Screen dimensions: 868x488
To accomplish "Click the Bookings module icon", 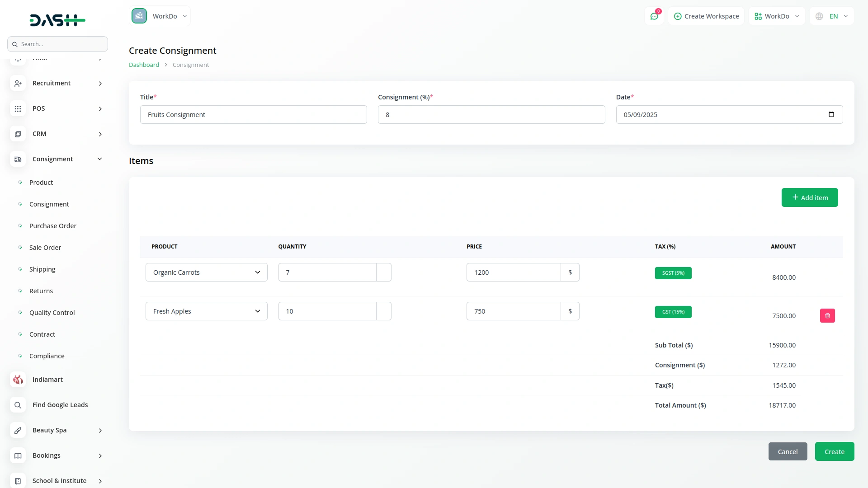I will [x=18, y=456].
